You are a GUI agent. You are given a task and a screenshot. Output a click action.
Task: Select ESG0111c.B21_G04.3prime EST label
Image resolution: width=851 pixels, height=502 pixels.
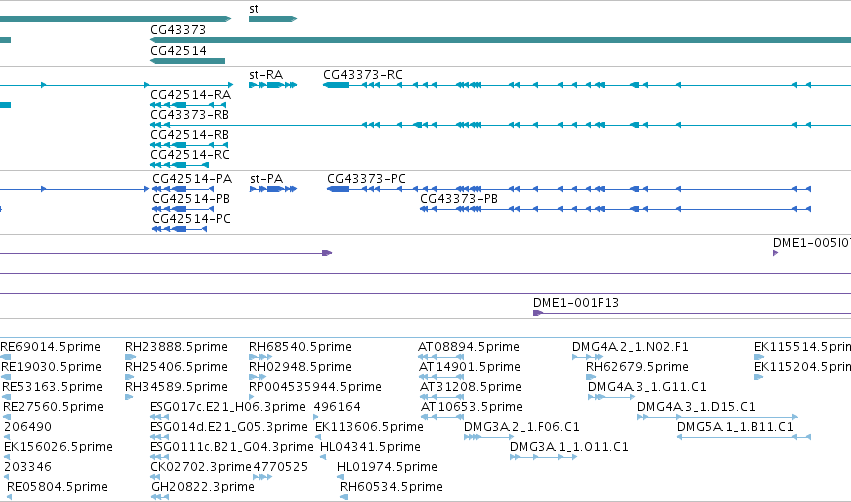[x=232, y=447]
